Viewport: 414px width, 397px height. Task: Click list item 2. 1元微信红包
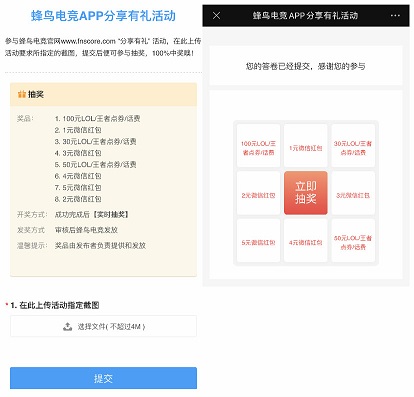[78, 130]
